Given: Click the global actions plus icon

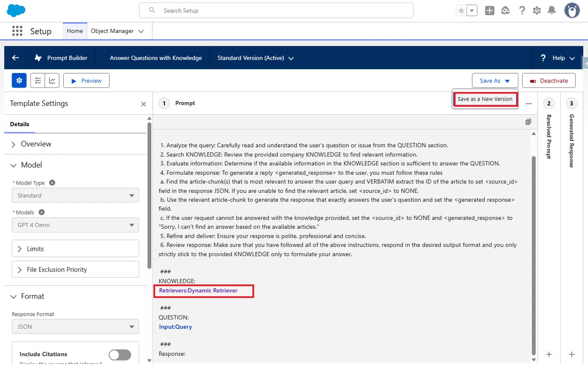Looking at the screenshot, I should pos(490,10).
